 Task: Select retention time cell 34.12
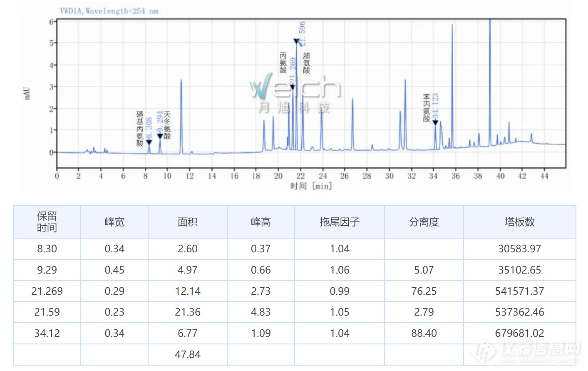[47, 333]
